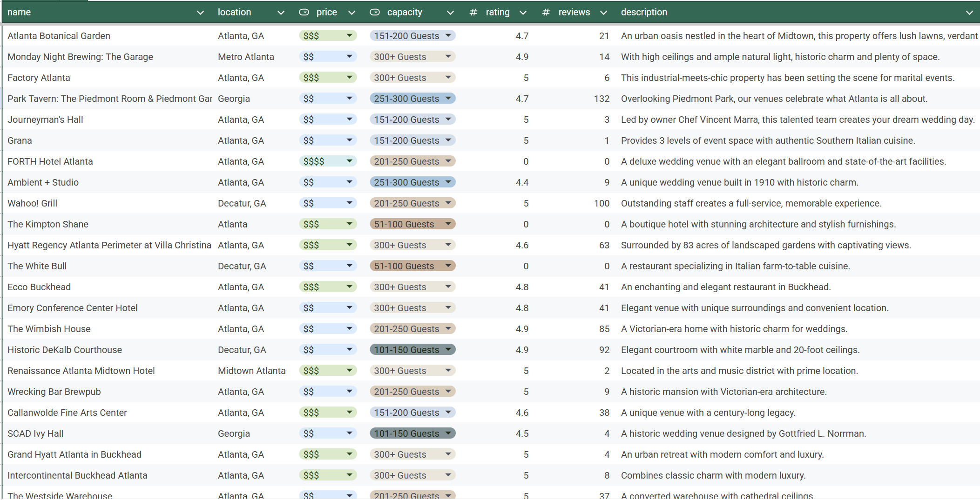
Task: Open price chip for Journeyman's Hall
Action: coord(328,120)
